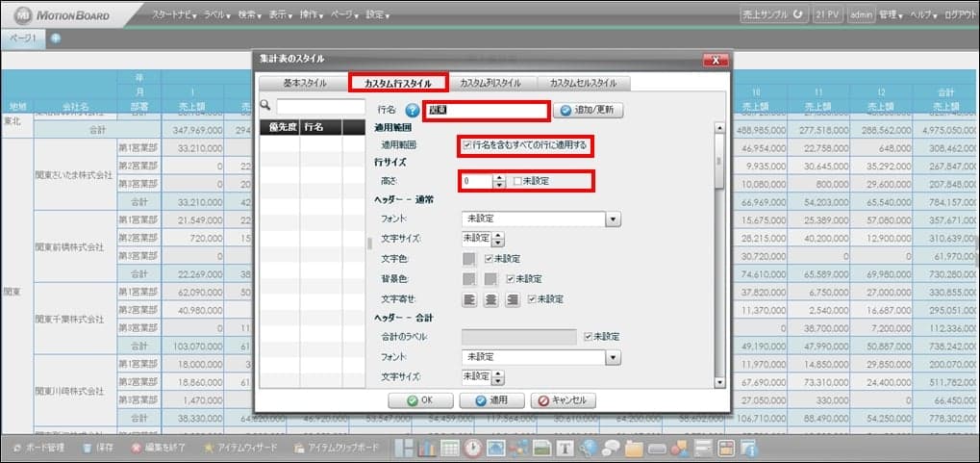980x463 pixels.
Task: Uncheck 未設定 for 文字色
Action: coord(489,258)
